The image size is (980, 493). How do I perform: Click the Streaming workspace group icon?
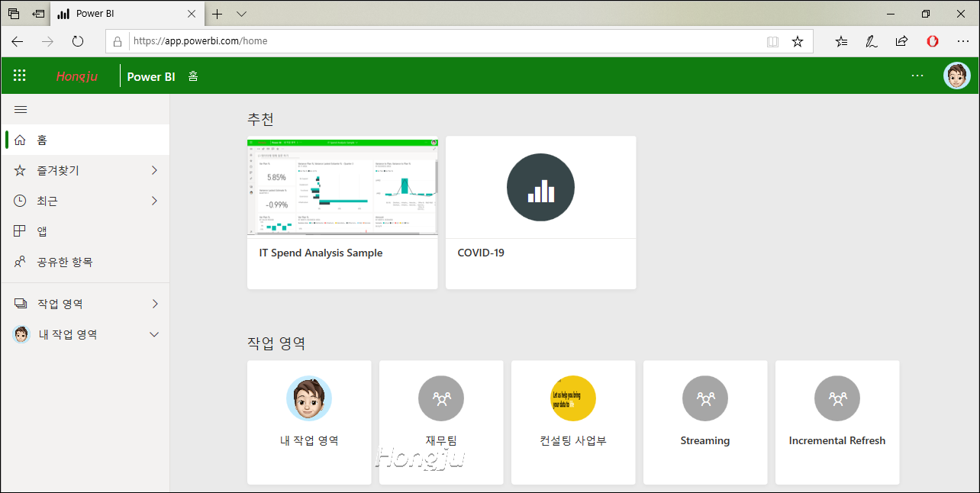coord(705,398)
